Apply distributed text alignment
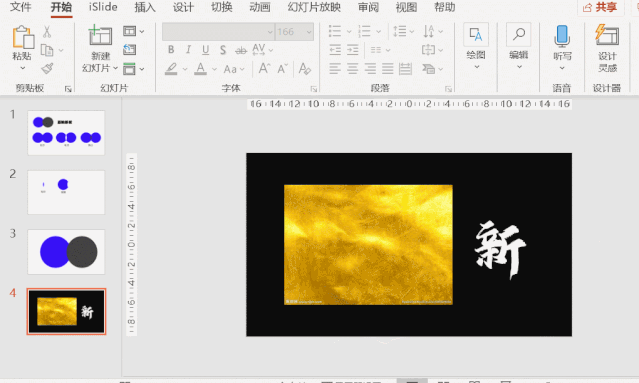Image resolution: width=639 pixels, height=383 pixels. tap(405, 68)
